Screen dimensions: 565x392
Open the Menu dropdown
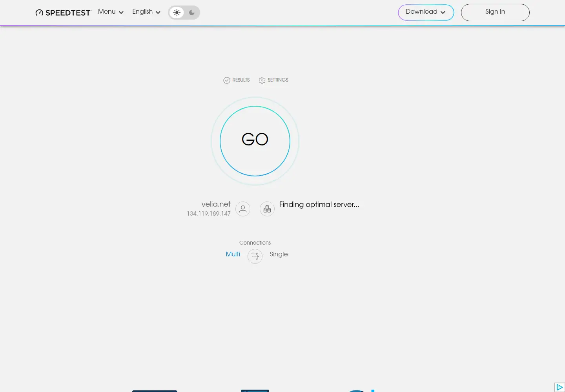(x=111, y=12)
